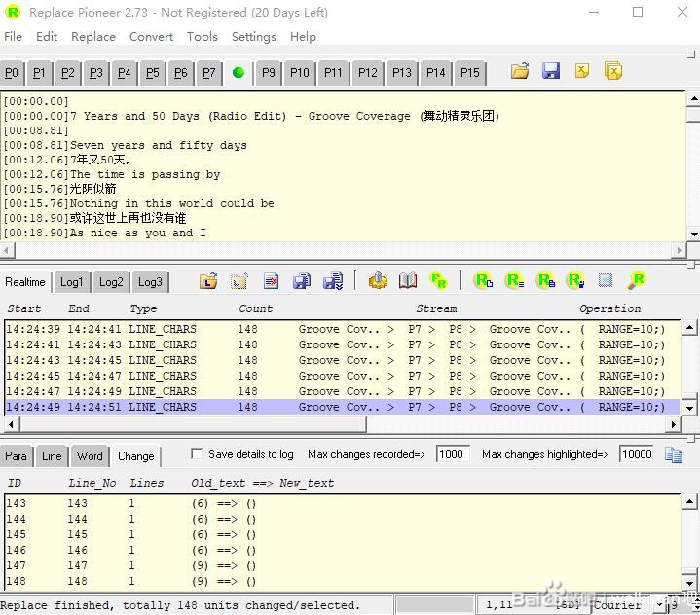Viewport: 700px width, 615px height.
Task: Open the Courier font dropdown in status bar
Action: tap(659, 605)
